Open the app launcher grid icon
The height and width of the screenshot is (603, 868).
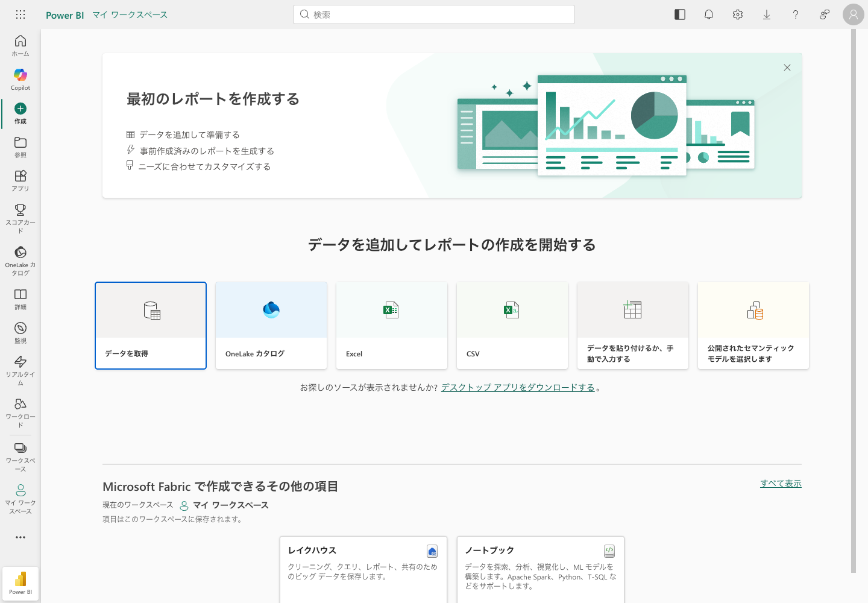(x=20, y=14)
